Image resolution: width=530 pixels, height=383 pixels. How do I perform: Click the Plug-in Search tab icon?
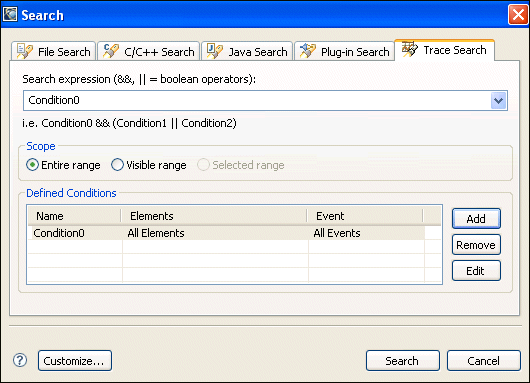coord(308,51)
